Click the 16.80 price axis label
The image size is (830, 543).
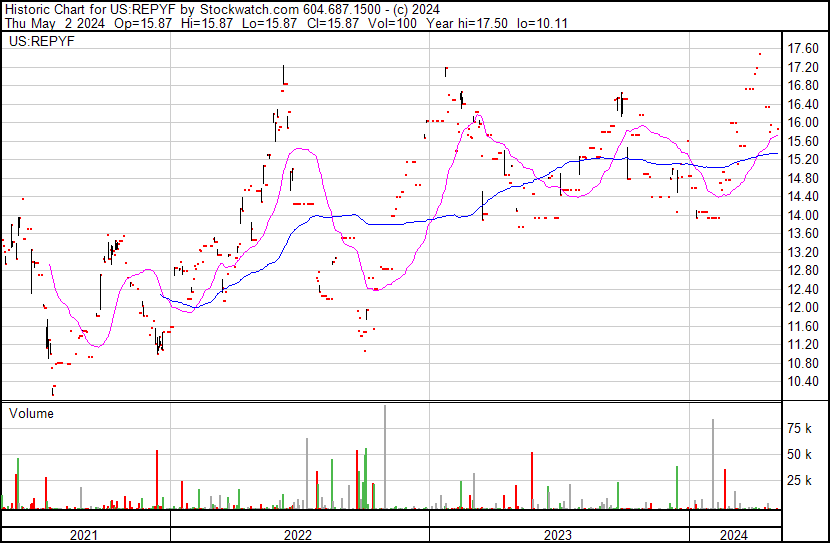tap(803, 86)
